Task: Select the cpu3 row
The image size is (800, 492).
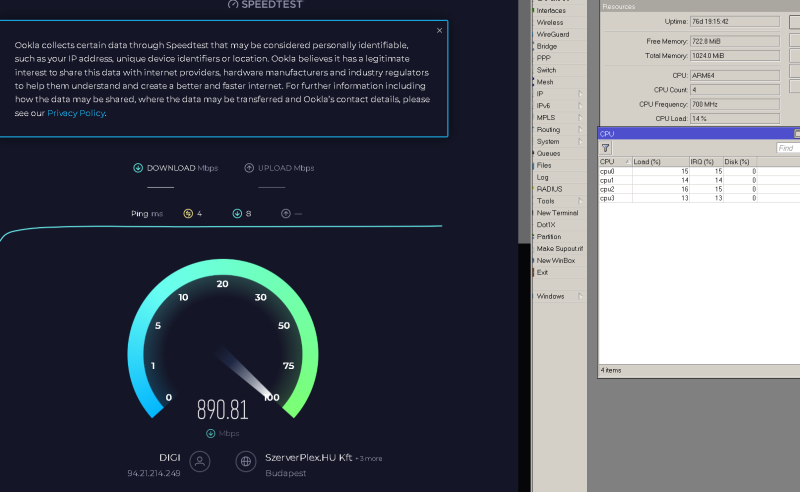Action: pyautogui.click(x=699, y=198)
